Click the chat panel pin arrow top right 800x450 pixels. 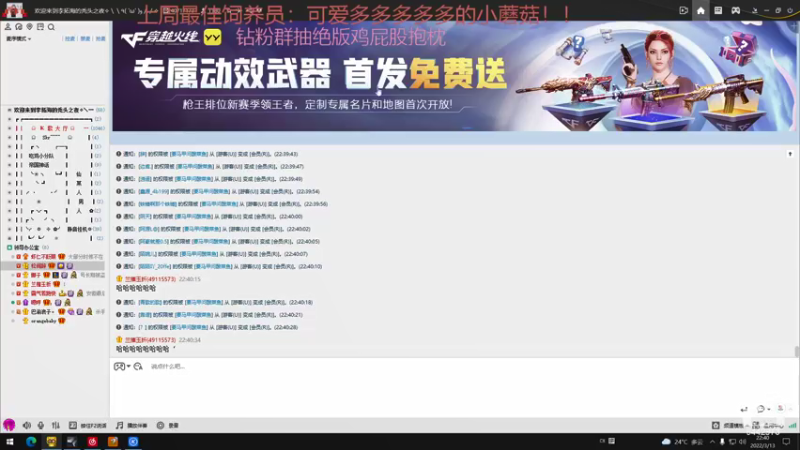pos(790,154)
